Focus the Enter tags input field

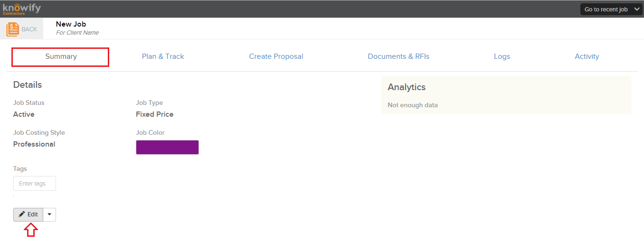[x=35, y=184]
